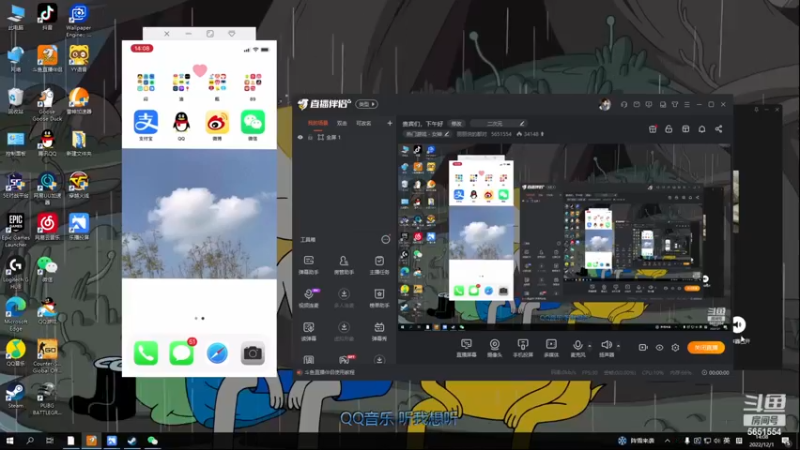This screenshot has height=450, width=800.
Task: Open microphone options arrow
Action: pyautogui.click(x=590, y=346)
